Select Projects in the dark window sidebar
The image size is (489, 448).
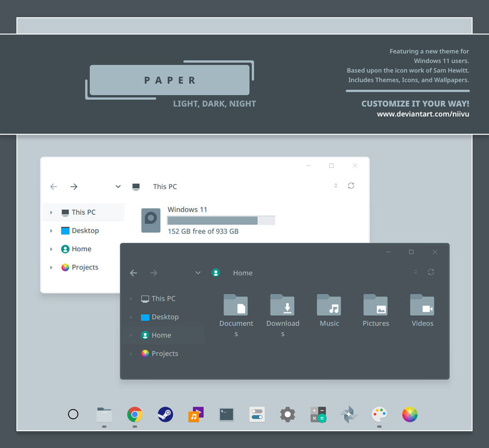pyautogui.click(x=164, y=354)
